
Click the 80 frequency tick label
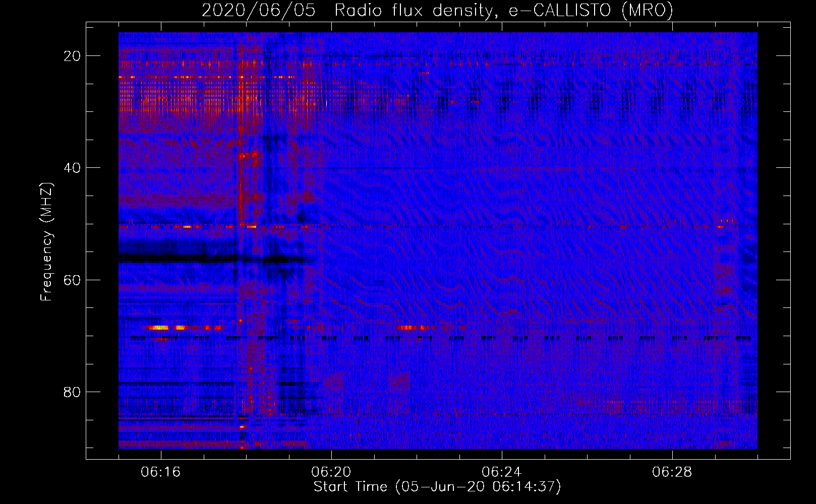[73, 392]
